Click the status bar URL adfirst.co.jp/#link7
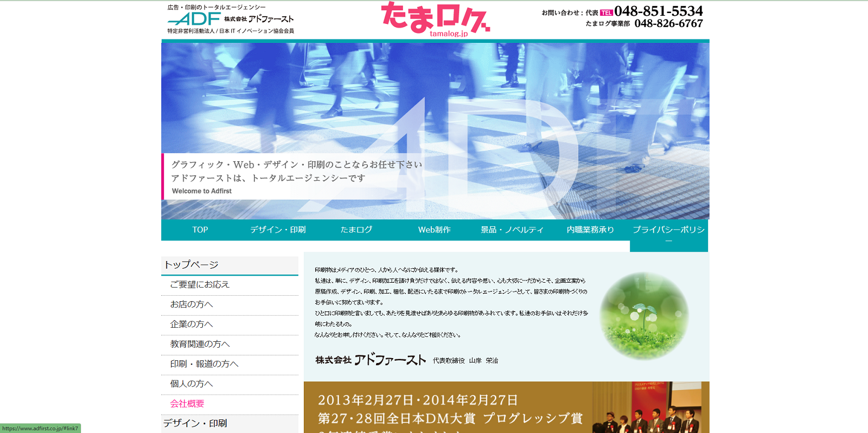 click(40, 428)
